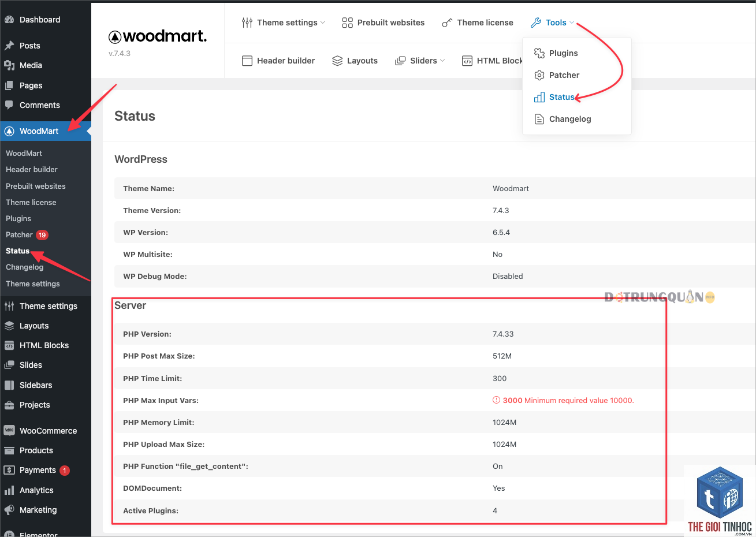Select the WP Version value 6.5.4
Image resolution: width=756 pixels, height=537 pixels.
[501, 232]
